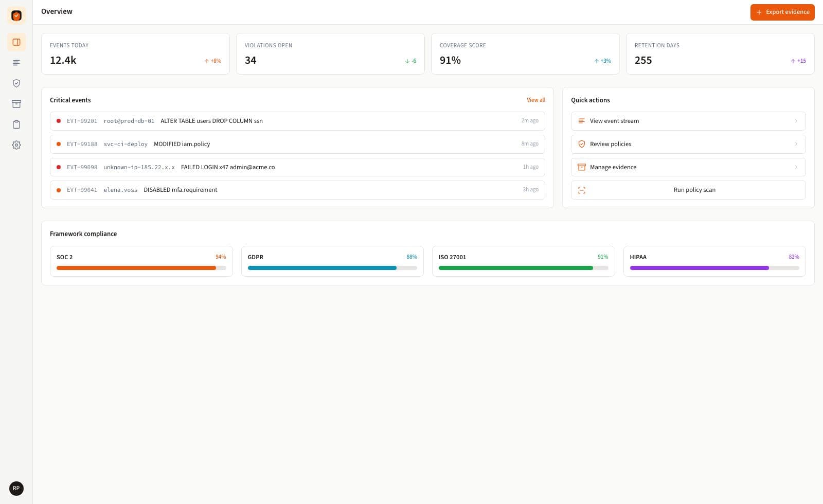Open event EVT-99201 ALTER TABLE row
823x504 pixels.
tap(297, 121)
